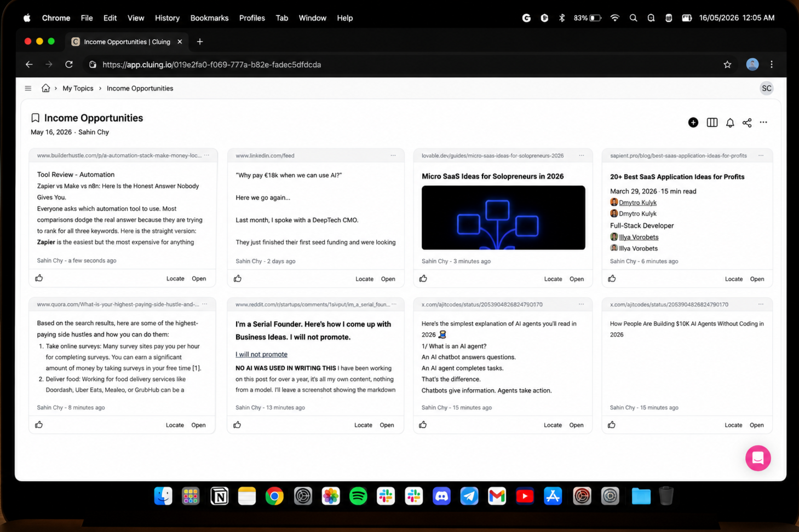Open Telegram from the dock

click(x=469, y=496)
